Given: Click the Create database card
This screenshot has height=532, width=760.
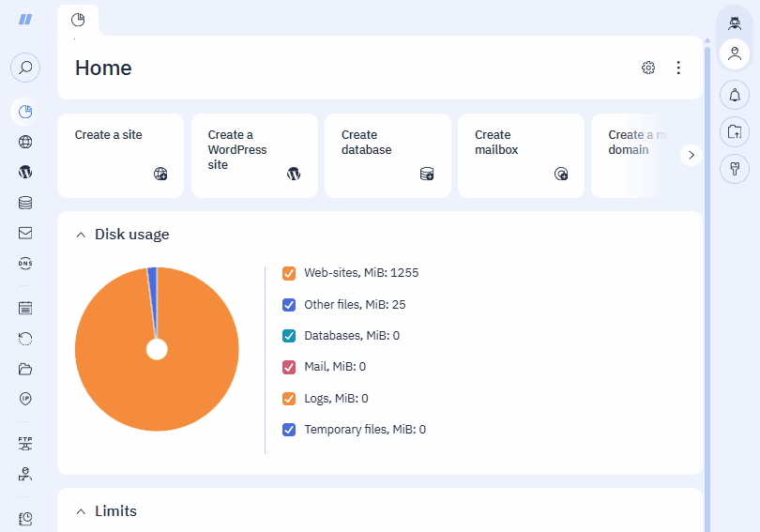Looking at the screenshot, I should 388,156.
